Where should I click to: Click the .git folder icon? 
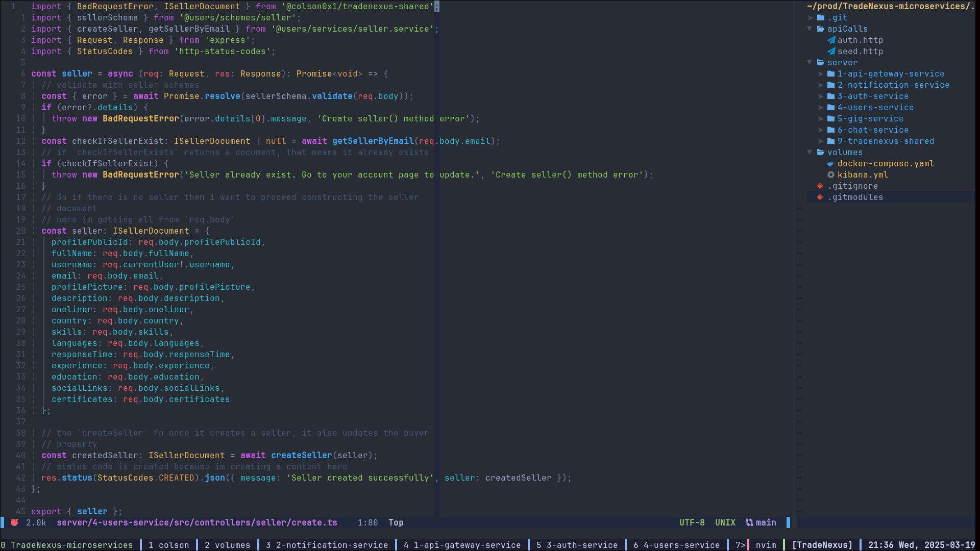click(821, 18)
